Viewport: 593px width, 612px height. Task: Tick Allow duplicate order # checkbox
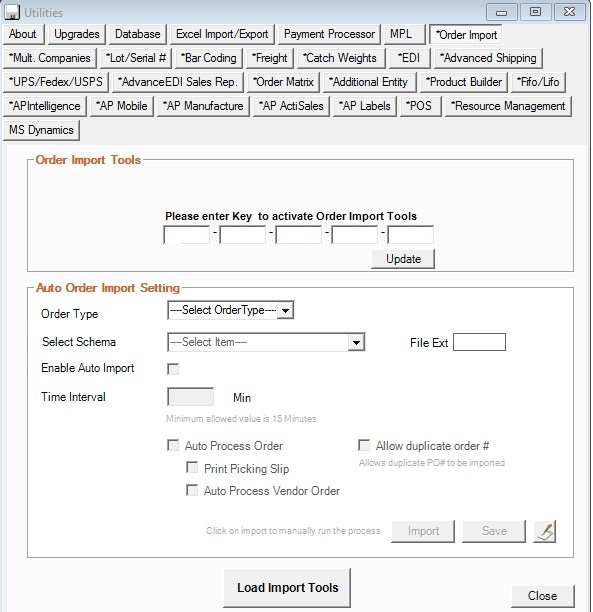(364, 445)
